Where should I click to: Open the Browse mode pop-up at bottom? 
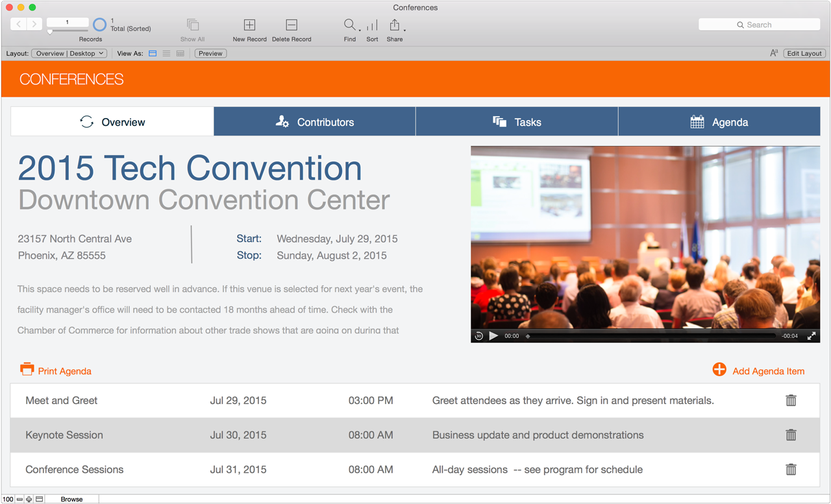pyautogui.click(x=72, y=499)
